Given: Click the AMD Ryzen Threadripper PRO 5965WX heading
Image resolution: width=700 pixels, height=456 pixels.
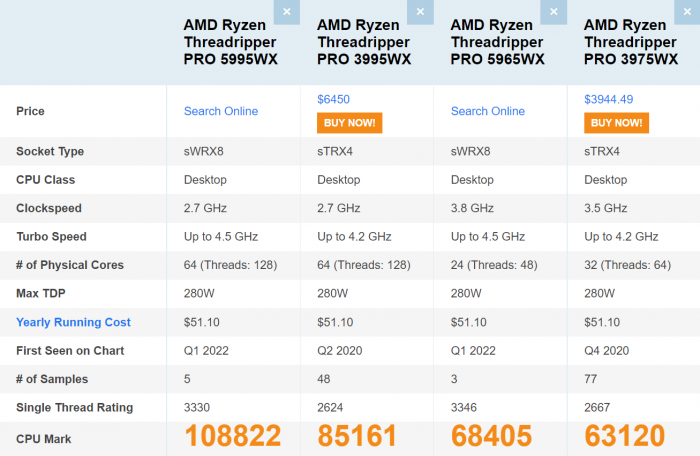Looking at the screenshot, I should [498, 42].
